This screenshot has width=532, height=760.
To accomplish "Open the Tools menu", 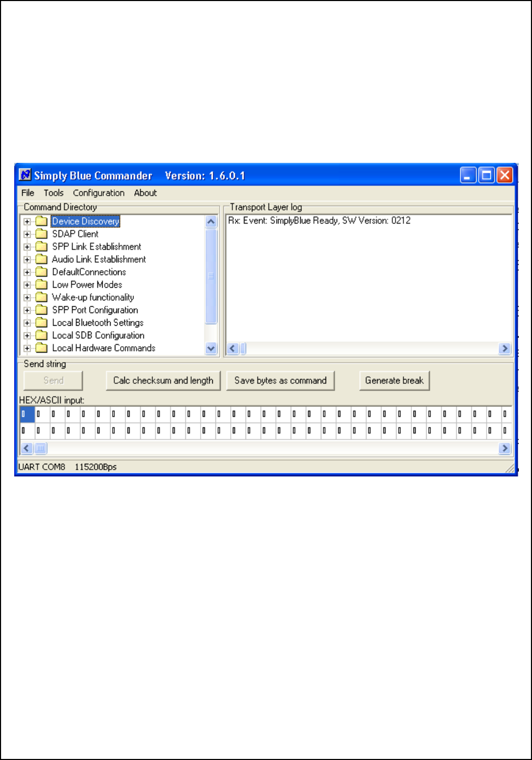I will (x=53, y=193).
